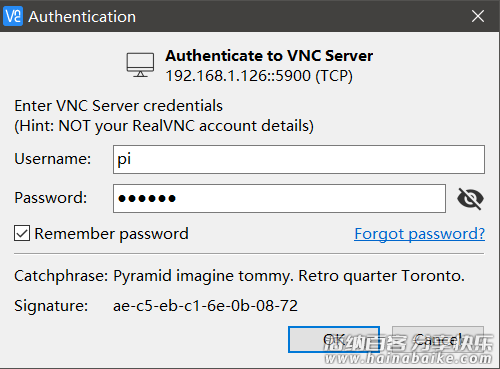This screenshot has width=500, height=369.
Task: Select the signature ae-c5-eb-c1-6e-0b-08-72
Action: click(x=205, y=306)
